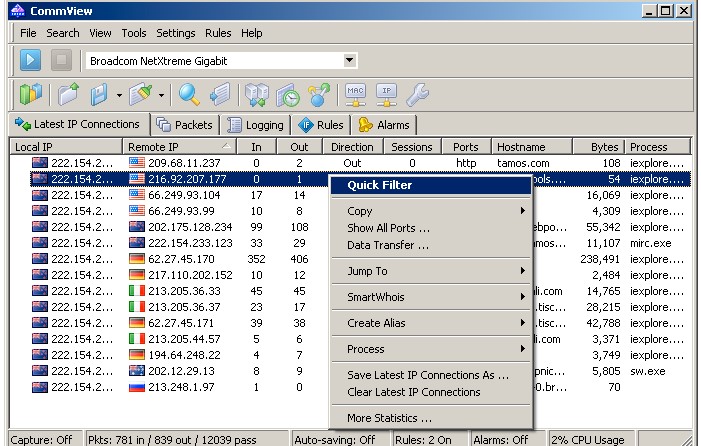Open the network adapter dropdown
Viewport: 701px width, 446px height.
(349, 61)
